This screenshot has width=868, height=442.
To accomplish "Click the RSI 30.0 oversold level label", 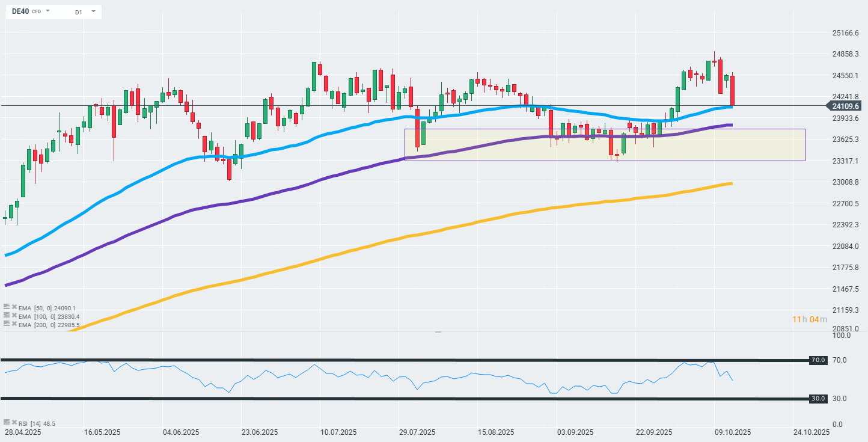I will coord(817,399).
